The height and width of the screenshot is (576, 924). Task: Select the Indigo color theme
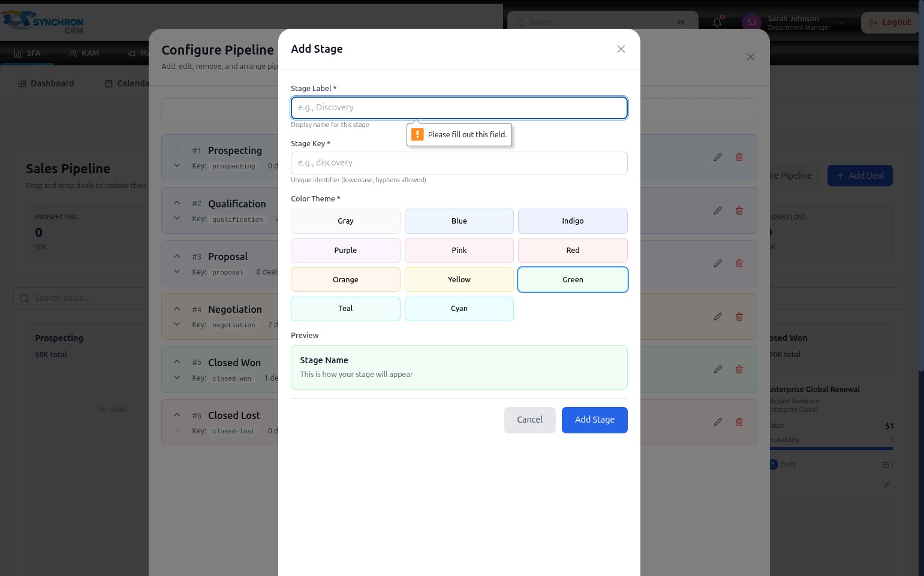(573, 221)
